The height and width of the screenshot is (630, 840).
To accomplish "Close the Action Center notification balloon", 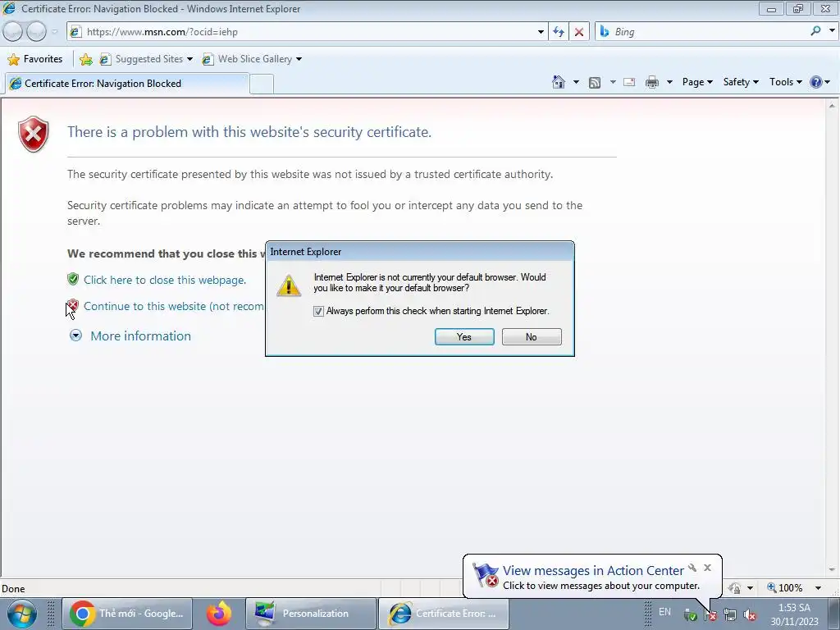I will (708, 568).
